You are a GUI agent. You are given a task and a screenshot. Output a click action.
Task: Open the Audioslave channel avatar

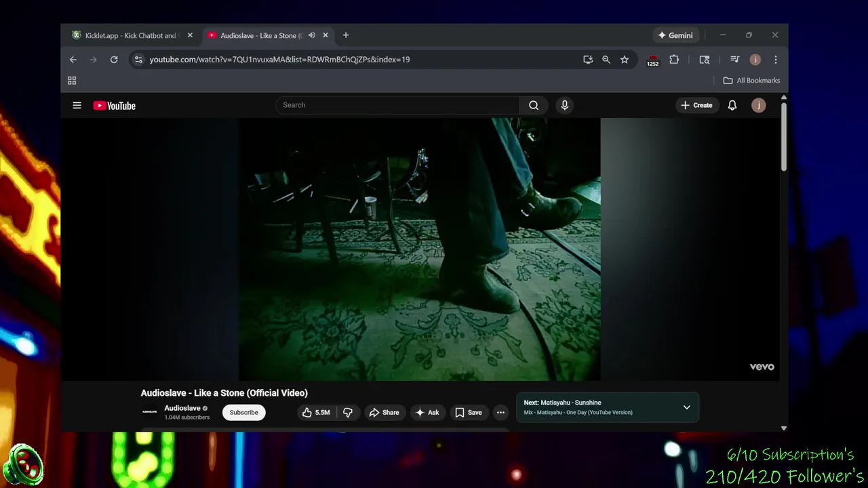(149, 412)
